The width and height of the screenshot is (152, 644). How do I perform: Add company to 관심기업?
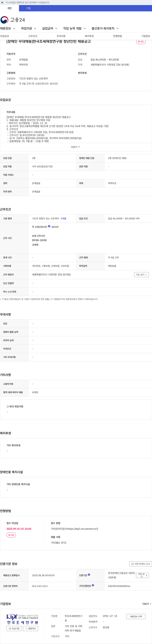click(14, 629)
